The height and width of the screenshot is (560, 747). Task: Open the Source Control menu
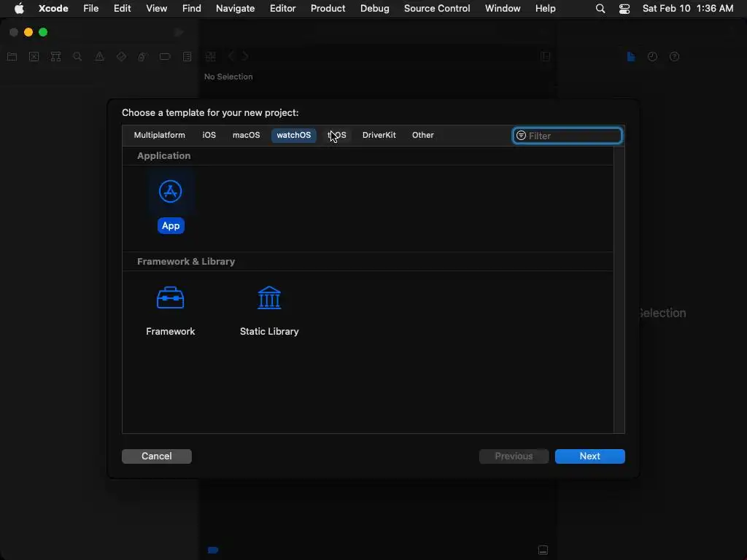tap(437, 9)
